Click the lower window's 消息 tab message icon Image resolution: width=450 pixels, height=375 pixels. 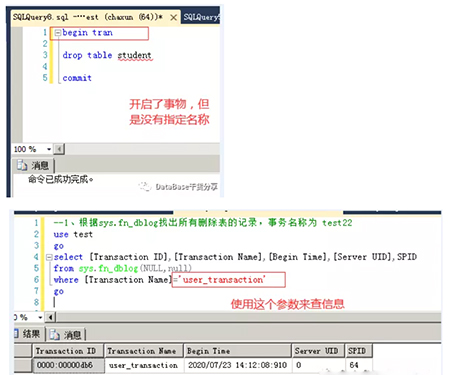[55, 335]
